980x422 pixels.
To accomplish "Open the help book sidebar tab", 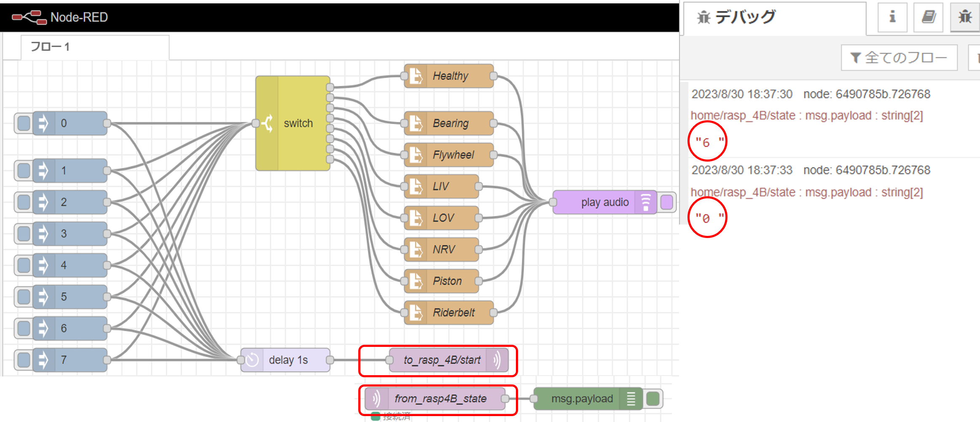I will (x=928, y=17).
